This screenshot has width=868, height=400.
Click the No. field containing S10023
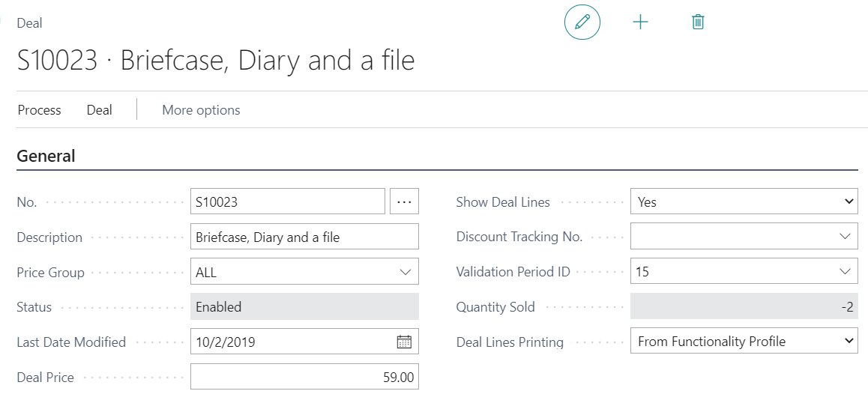(x=287, y=201)
